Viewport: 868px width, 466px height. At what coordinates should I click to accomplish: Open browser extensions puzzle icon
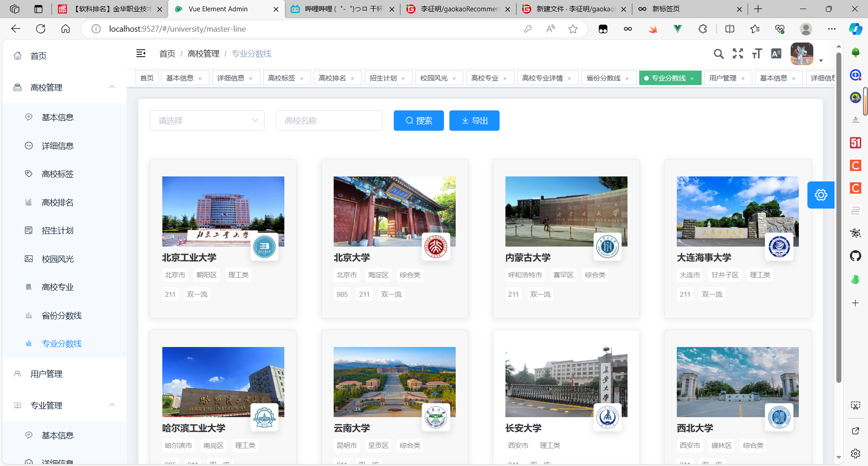pos(703,29)
